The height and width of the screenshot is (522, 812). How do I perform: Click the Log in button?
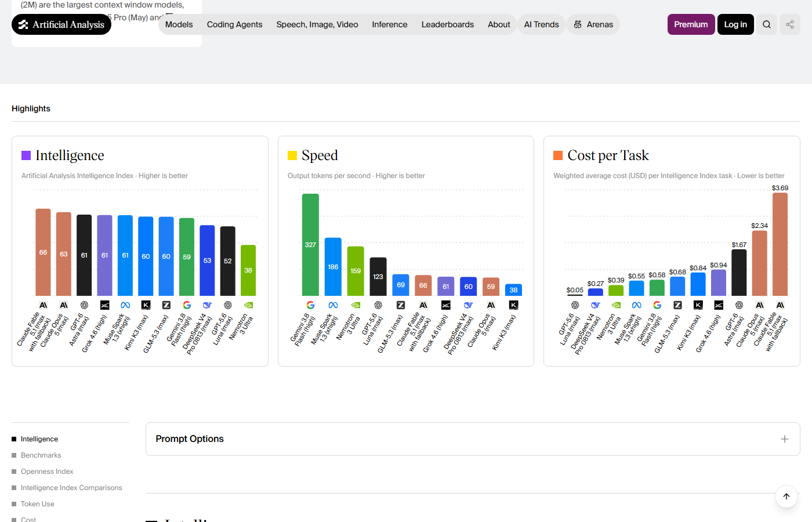[x=735, y=24]
